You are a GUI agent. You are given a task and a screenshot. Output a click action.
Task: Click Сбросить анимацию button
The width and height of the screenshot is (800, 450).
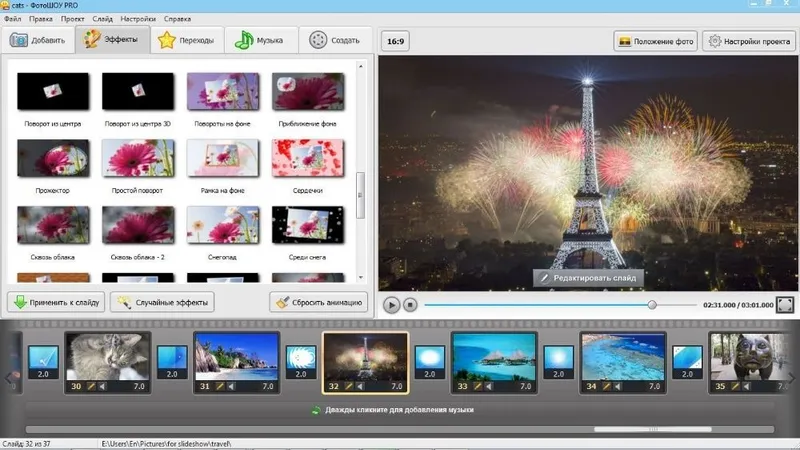(318, 302)
